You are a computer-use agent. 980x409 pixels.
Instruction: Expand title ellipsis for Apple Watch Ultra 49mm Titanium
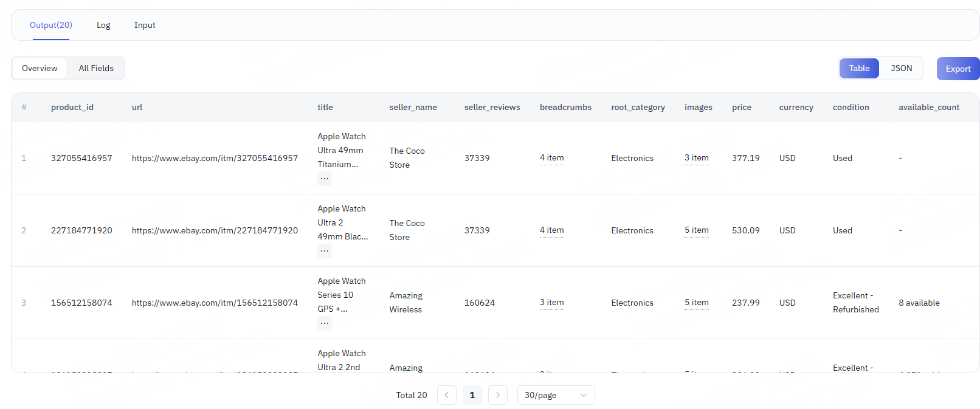click(x=325, y=178)
